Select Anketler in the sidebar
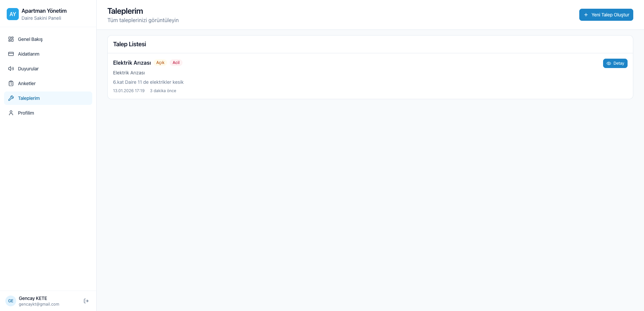The image size is (644, 311). pyautogui.click(x=48, y=83)
